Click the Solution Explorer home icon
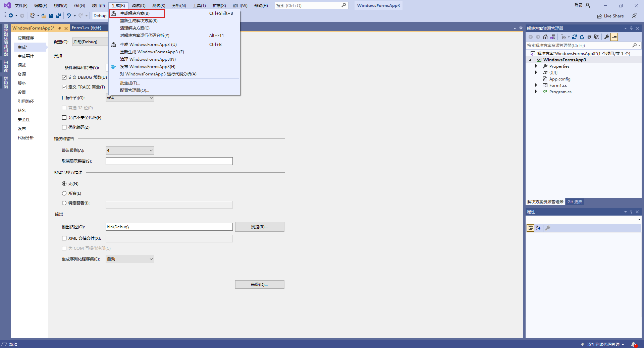 545,37
